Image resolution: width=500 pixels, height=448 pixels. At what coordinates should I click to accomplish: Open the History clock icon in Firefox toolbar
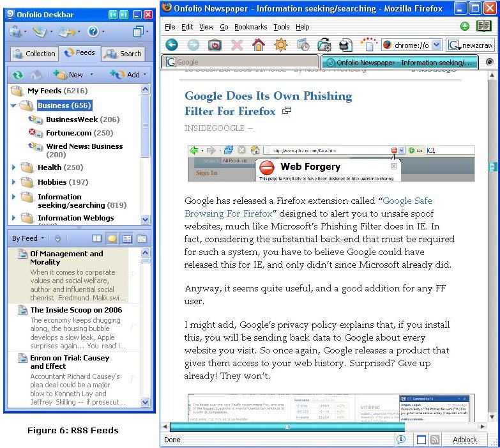click(x=303, y=45)
